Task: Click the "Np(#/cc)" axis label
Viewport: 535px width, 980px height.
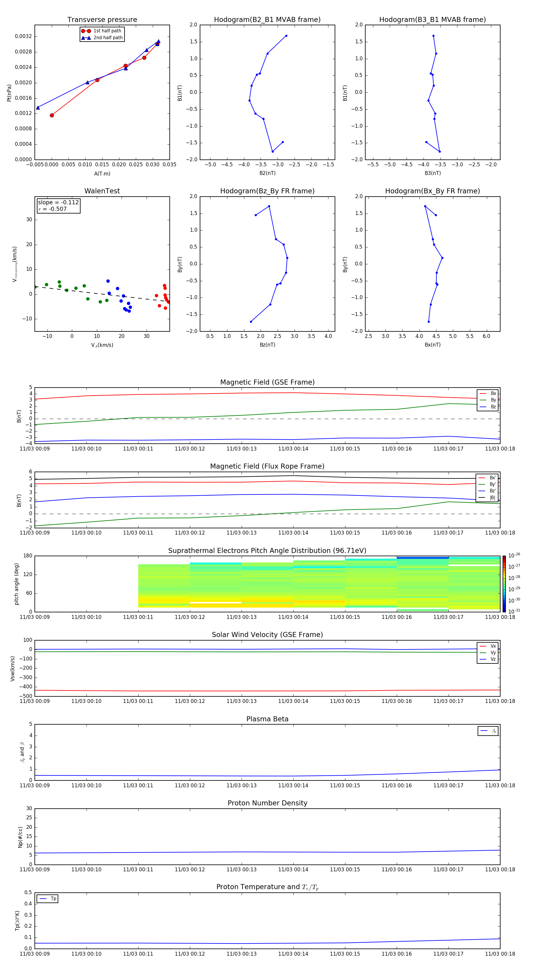Action: [x=20, y=837]
